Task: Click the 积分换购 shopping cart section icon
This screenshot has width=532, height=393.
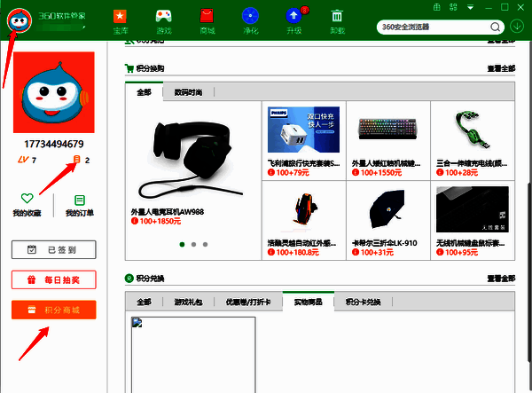Action: click(129, 68)
